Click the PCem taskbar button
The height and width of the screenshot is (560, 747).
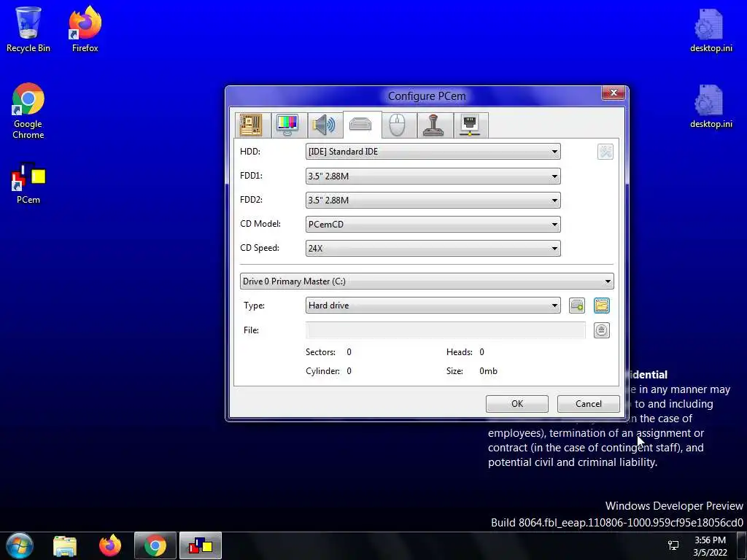point(201,545)
